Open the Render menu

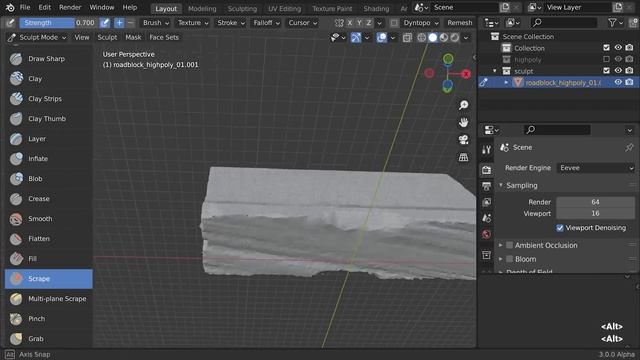point(70,7)
